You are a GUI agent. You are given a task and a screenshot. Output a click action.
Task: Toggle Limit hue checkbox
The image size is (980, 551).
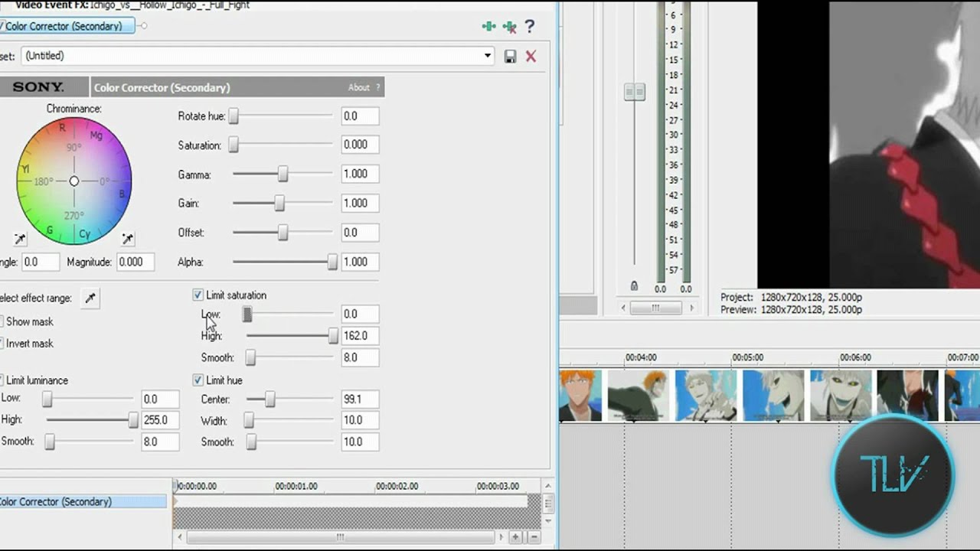click(198, 380)
